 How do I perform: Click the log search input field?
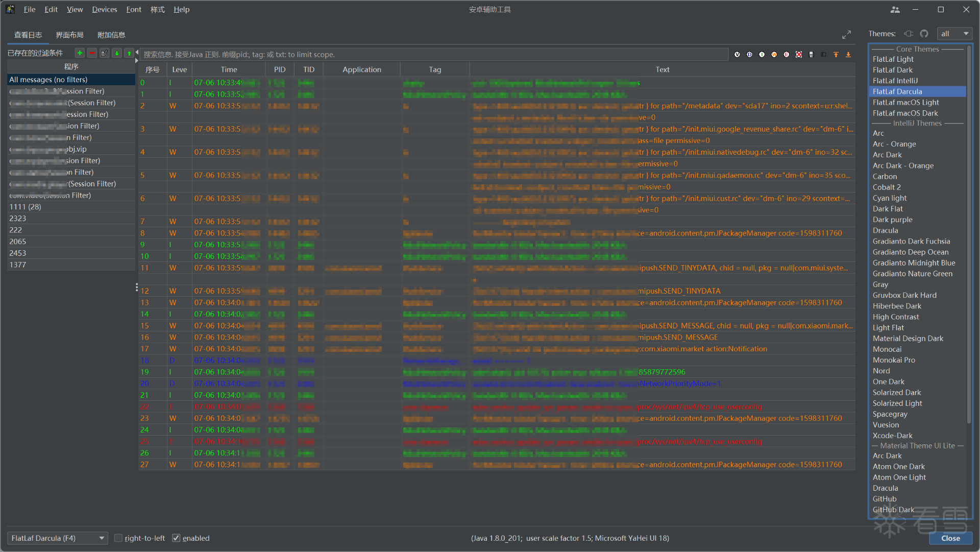434,55
